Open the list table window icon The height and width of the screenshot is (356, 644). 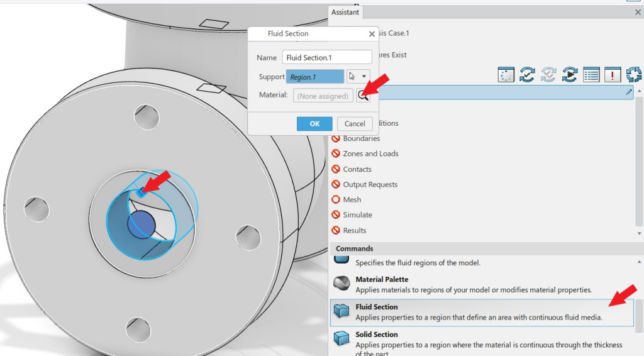(591, 75)
